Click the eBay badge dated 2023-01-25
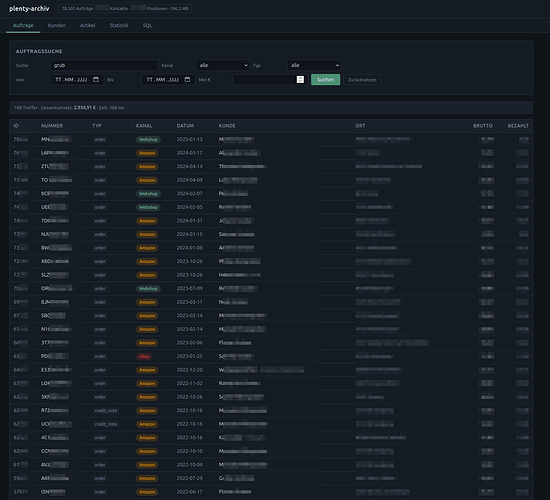Screen dimensions: 550x500 click(144, 356)
